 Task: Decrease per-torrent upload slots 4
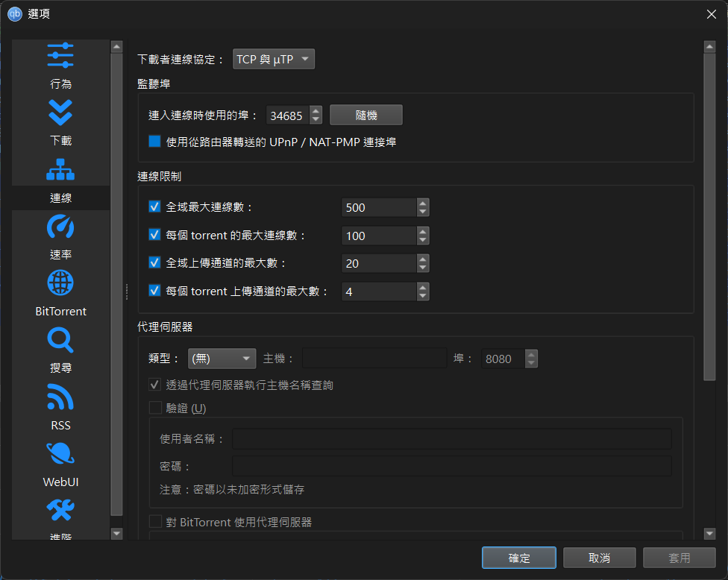[422, 296]
